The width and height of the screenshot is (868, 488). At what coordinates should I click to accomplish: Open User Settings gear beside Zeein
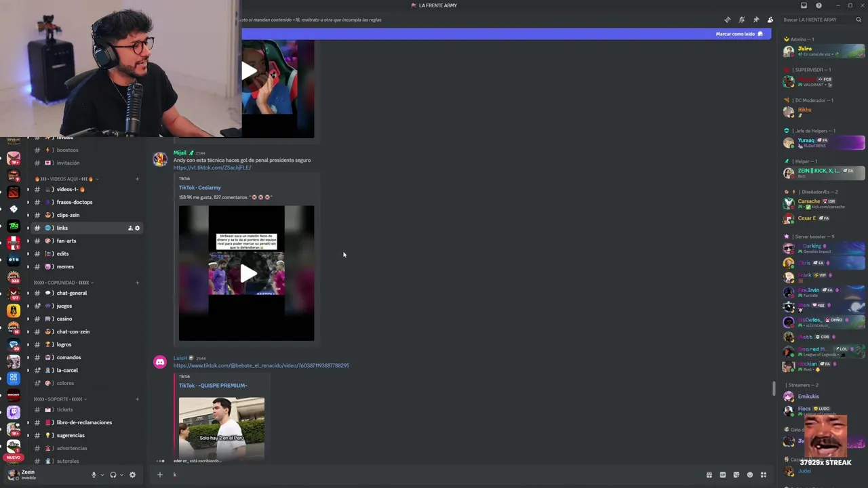point(132,475)
